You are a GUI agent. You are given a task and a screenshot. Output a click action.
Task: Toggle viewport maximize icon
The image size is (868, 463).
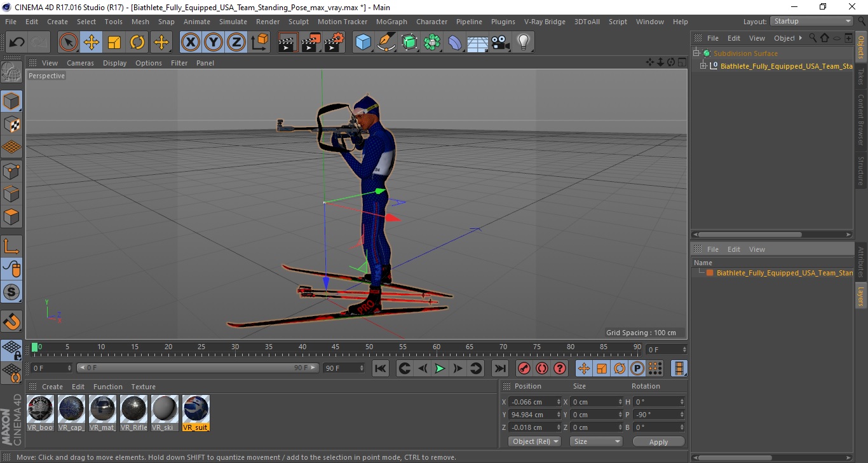click(x=682, y=62)
